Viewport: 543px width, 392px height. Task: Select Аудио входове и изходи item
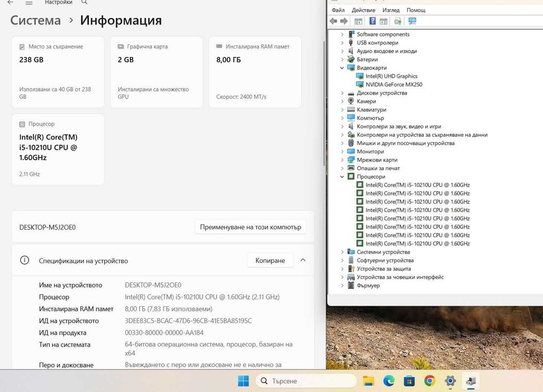(x=387, y=51)
